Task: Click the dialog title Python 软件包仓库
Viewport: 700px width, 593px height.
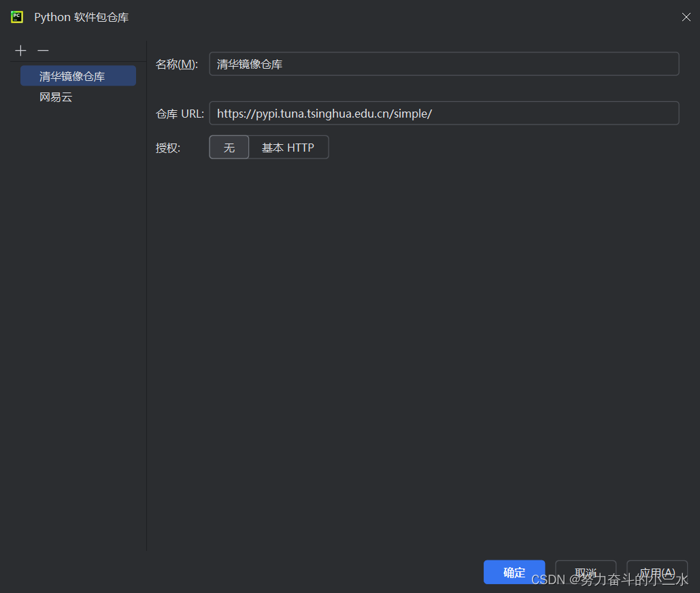Action: tap(81, 16)
